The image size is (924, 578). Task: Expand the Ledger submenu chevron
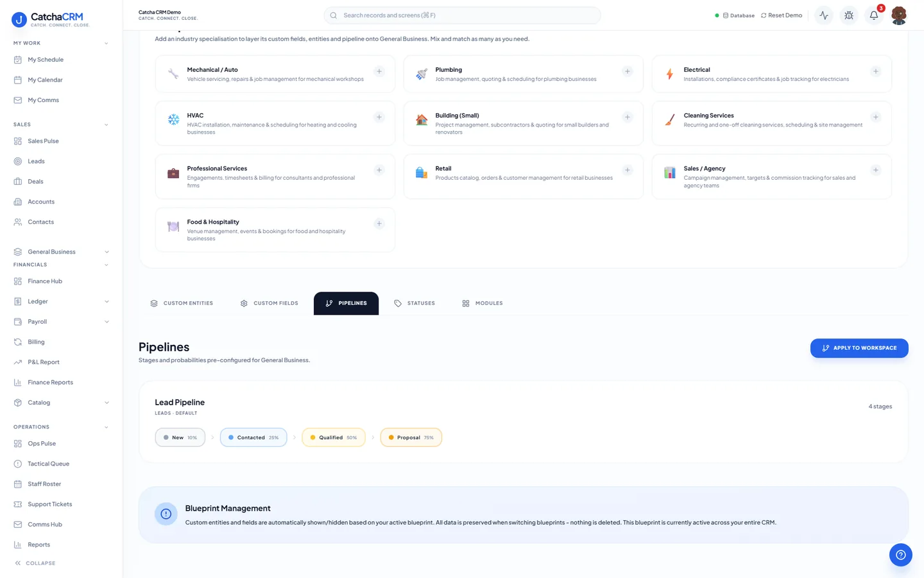107,302
